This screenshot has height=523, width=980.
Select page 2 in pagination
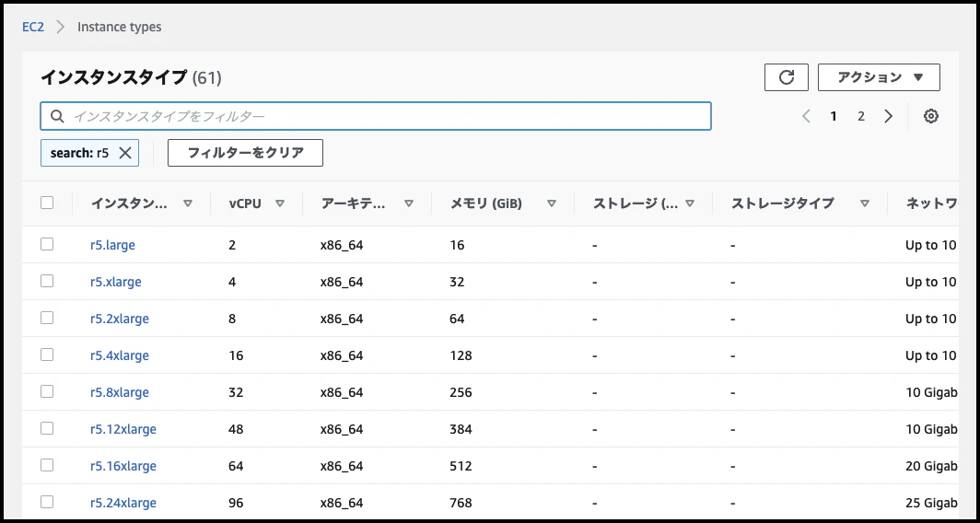click(860, 116)
